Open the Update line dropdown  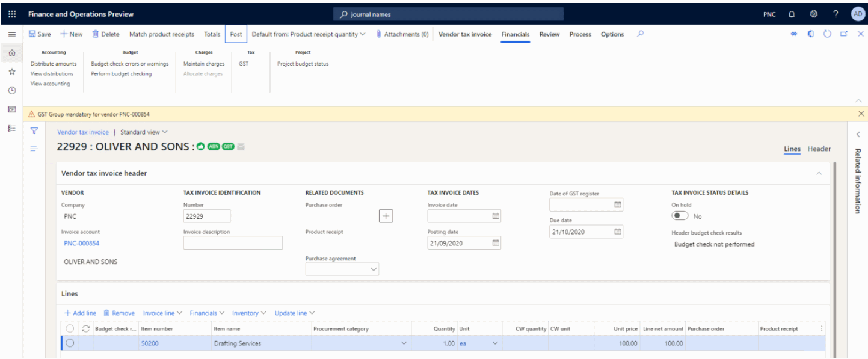(295, 313)
